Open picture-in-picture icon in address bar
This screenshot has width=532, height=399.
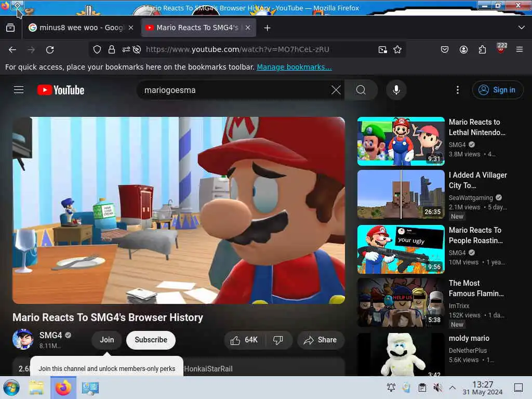[x=383, y=49]
